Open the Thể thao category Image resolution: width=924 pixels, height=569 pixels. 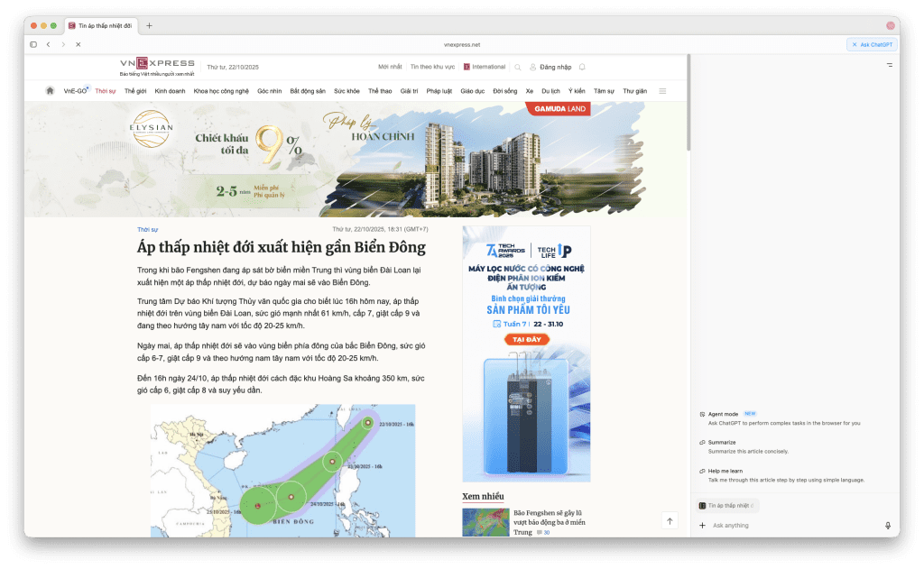pyautogui.click(x=380, y=91)
